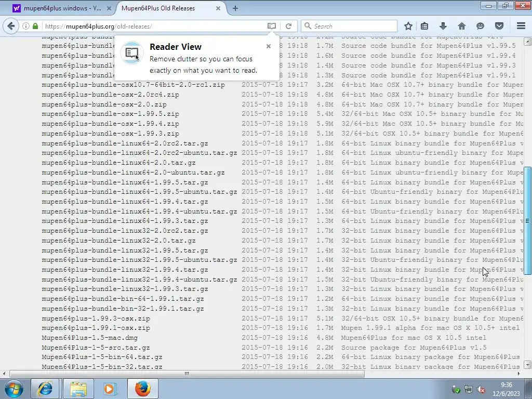
Task: Download mupen64plus-bundle-linux32-2.0rc2.tar.gz
Action: [x=125, y=231]
